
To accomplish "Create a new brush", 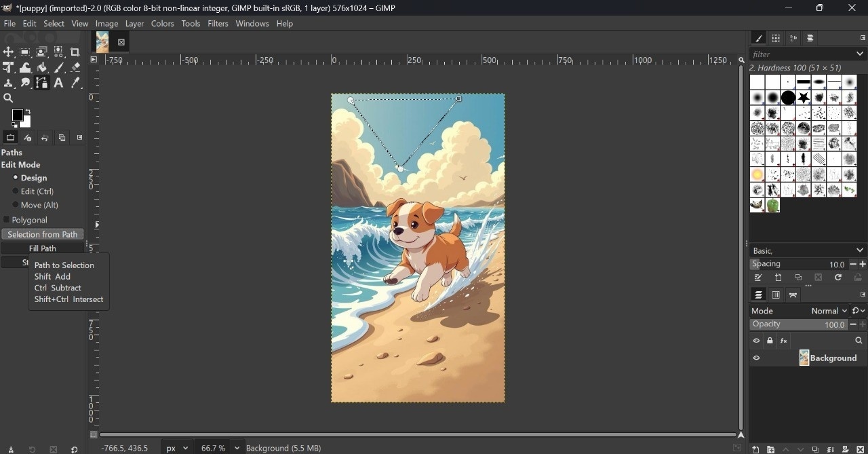I will pos(778,278).
